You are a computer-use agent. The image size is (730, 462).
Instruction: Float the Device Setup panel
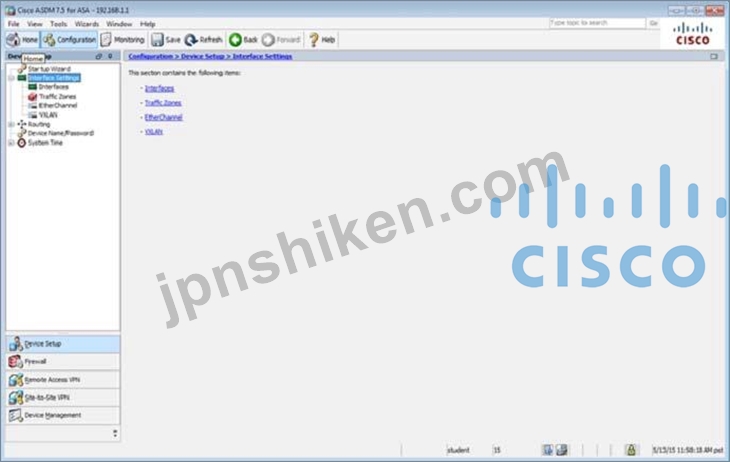coord(98,56)
